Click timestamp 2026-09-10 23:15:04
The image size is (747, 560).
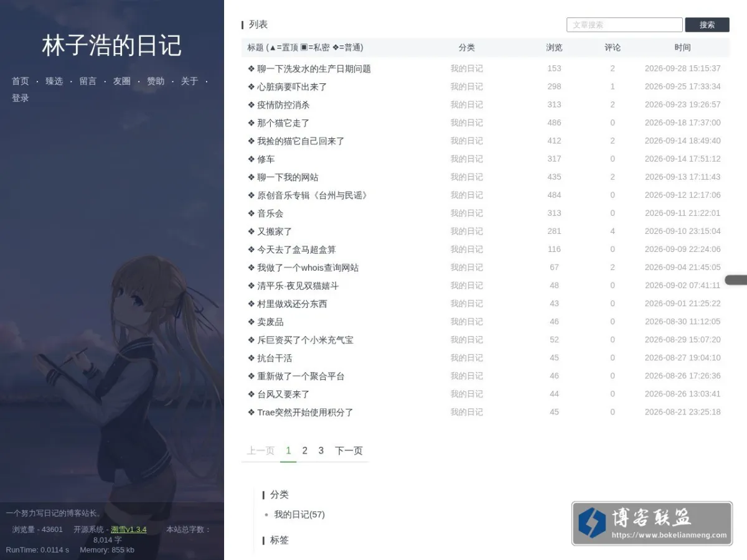[682, 231]
